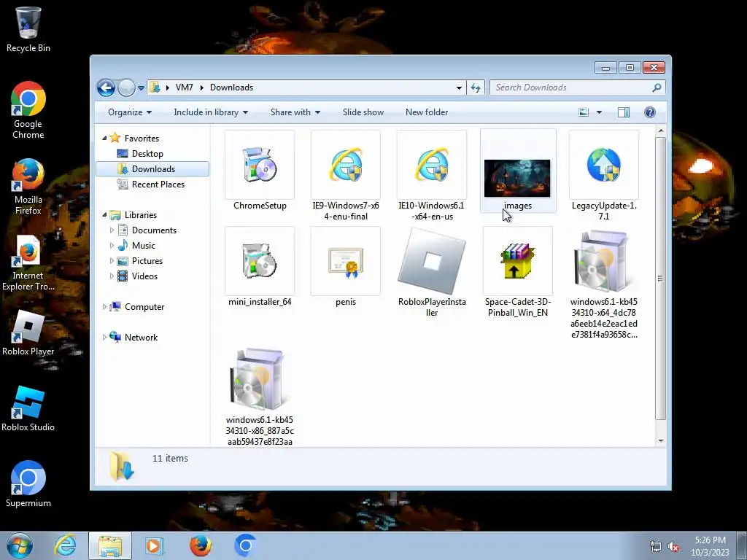747x560 pixels.
Task: Open Supermium from the taskbar
Action: point(245,545)
